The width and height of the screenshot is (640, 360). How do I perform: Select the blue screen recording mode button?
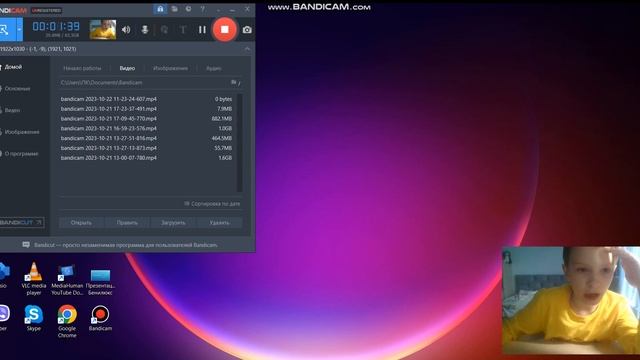pyautogui.click(x=7, y=29)
